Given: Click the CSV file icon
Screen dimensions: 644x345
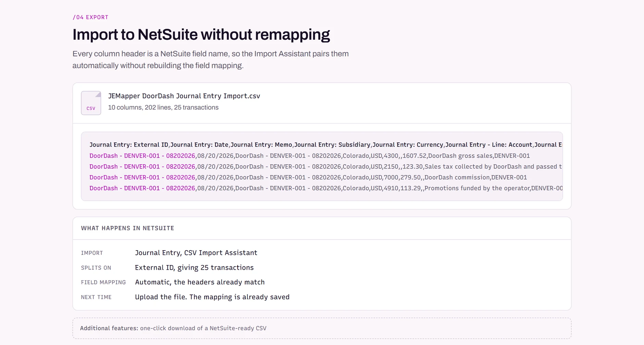Looking at the screenshot, I should [91, 103].
